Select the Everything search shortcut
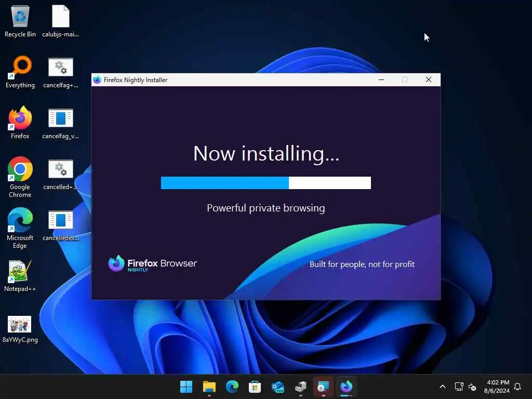This screenshot has height=399, width=532. [x=20, y=72]
